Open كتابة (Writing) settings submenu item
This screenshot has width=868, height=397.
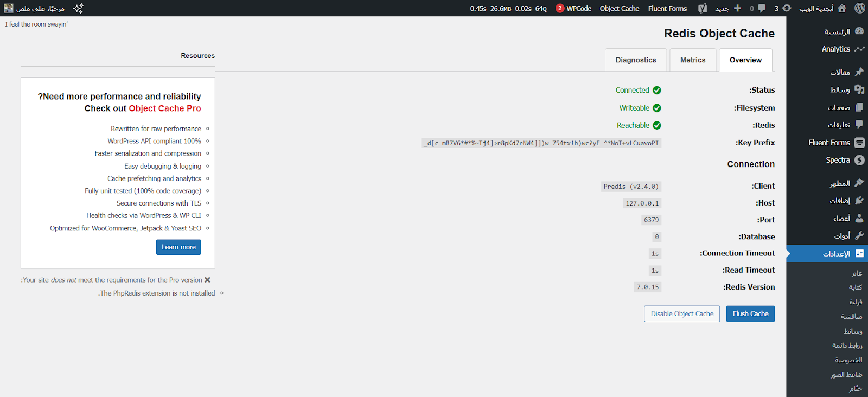click(856, 287)
